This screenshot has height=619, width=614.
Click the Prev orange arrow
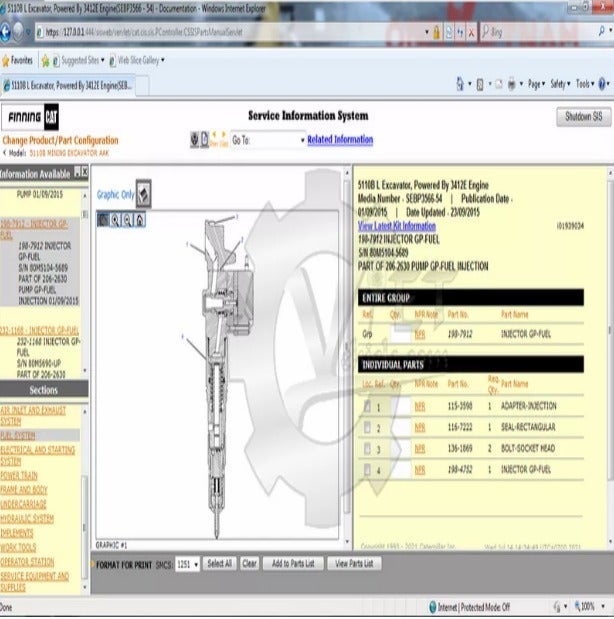coord(214,139)
